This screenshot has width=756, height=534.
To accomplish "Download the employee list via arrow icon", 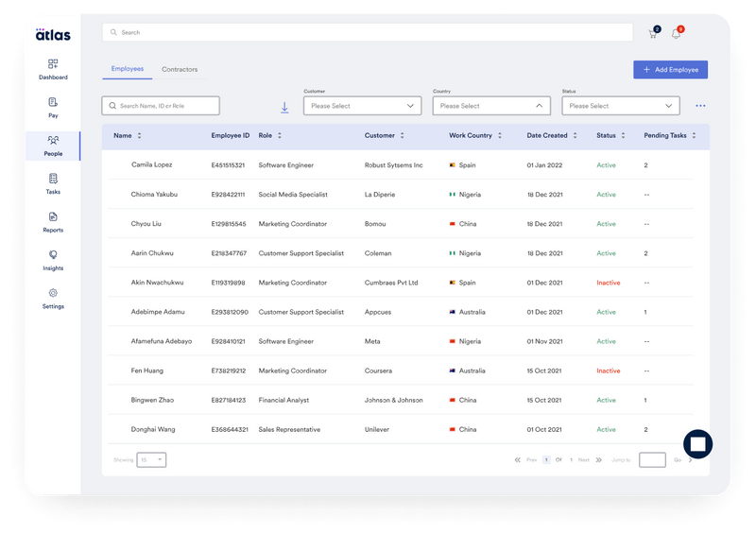I will [284, 108].
